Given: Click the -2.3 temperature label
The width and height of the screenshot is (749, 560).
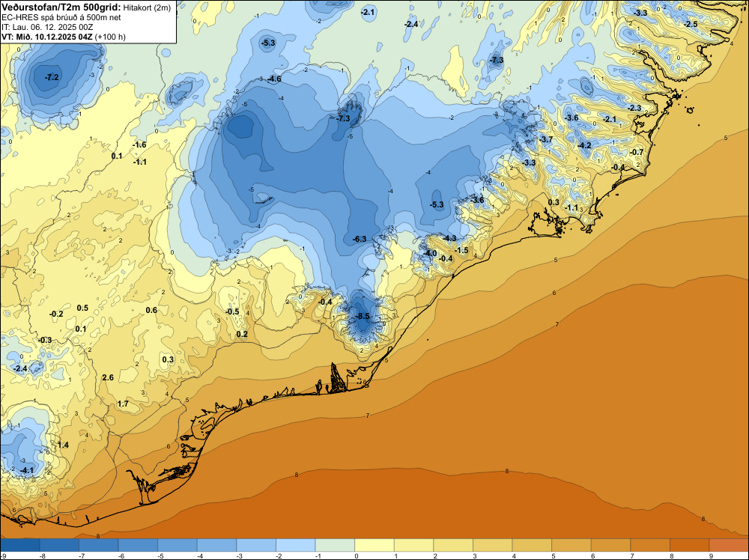Looking at the screenshot, I should (x=634, y=108).
